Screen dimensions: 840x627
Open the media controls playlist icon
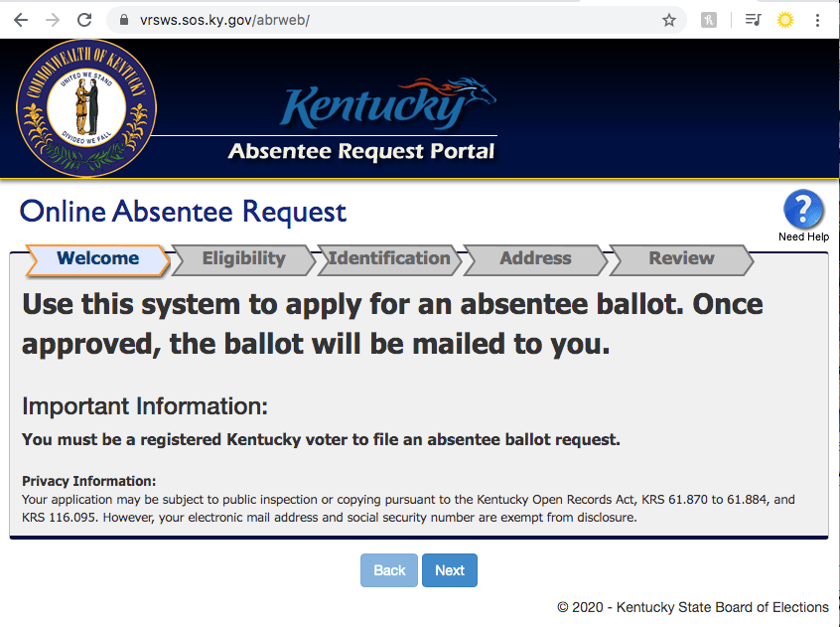753,20
